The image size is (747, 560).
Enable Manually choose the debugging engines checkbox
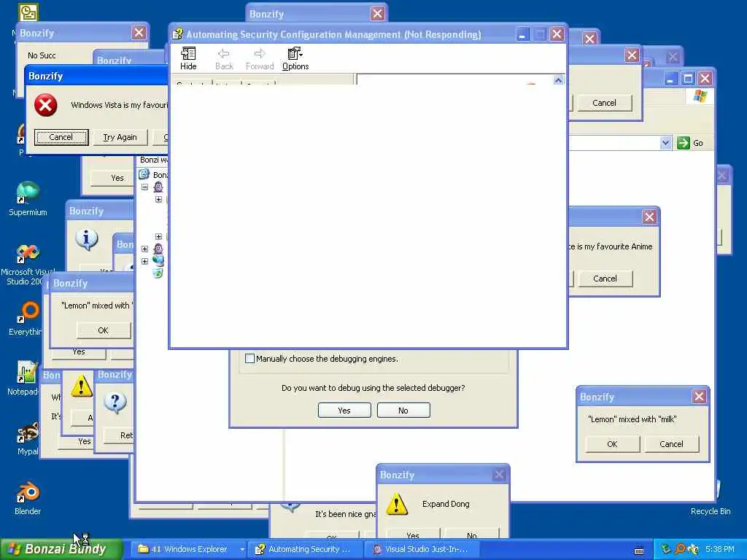[x=249, y=359]
